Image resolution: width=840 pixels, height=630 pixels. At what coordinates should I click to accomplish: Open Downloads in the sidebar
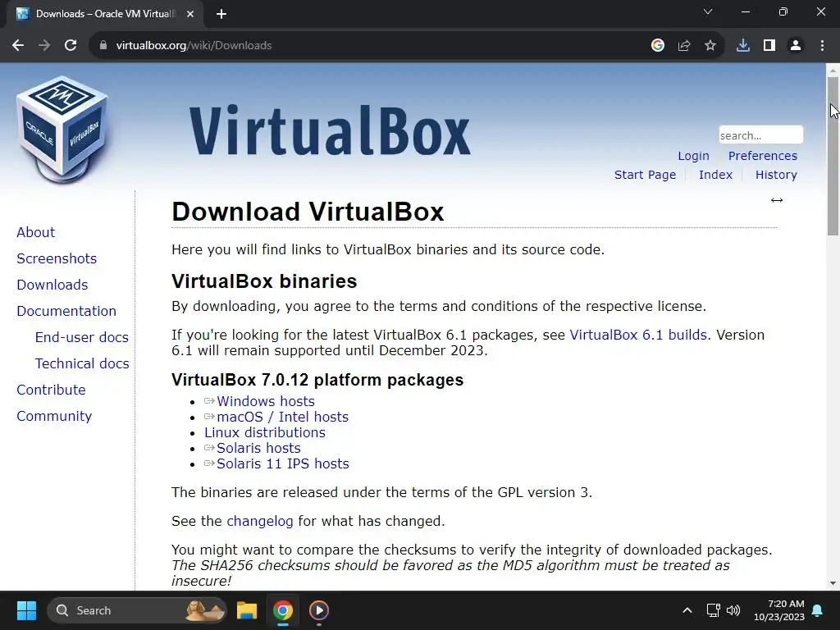[52, 285]
